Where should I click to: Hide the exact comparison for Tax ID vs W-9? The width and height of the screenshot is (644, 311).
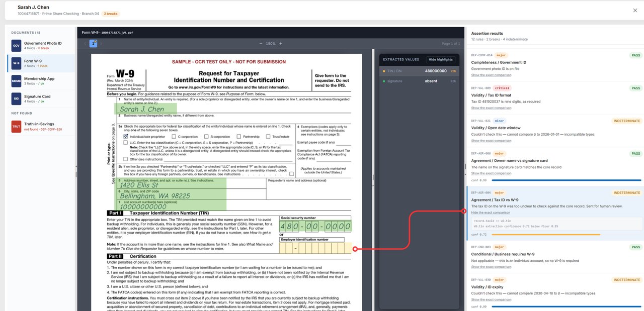point(491,212)
